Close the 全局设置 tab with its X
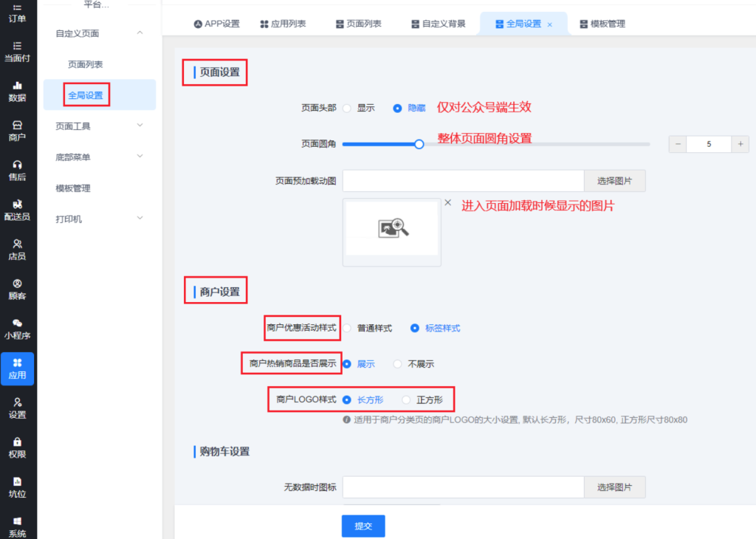Screen dimensions: 756x539 [x=549, y=24]
